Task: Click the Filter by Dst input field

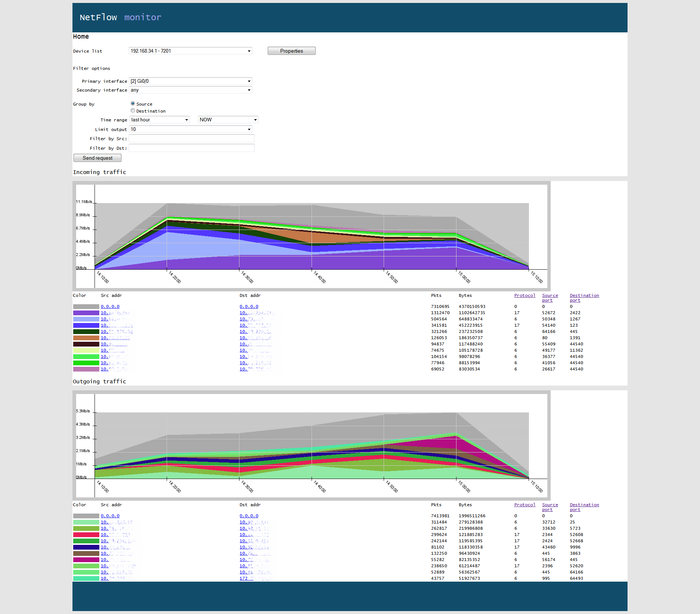Action: (191, 148)
